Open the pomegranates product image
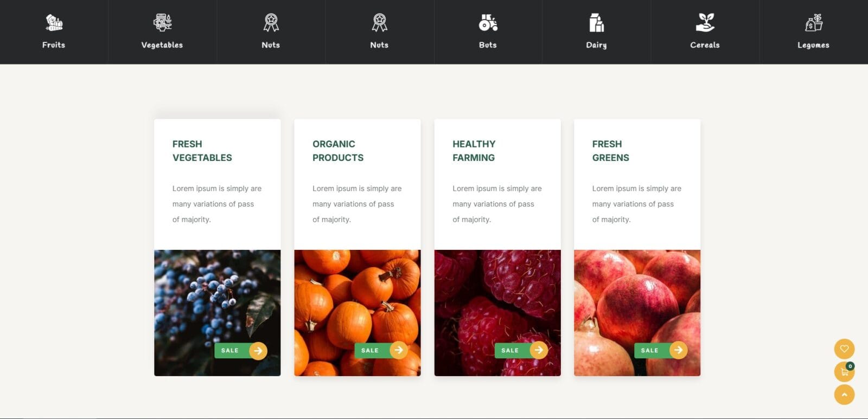The height and width of the screenshot is (419, 868). pos(637,313)
